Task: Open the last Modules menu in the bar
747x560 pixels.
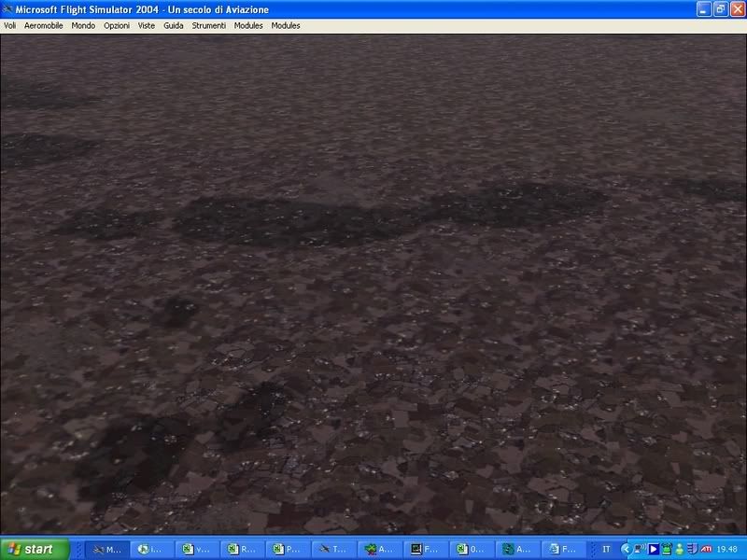Action: (x=286, y=26)
